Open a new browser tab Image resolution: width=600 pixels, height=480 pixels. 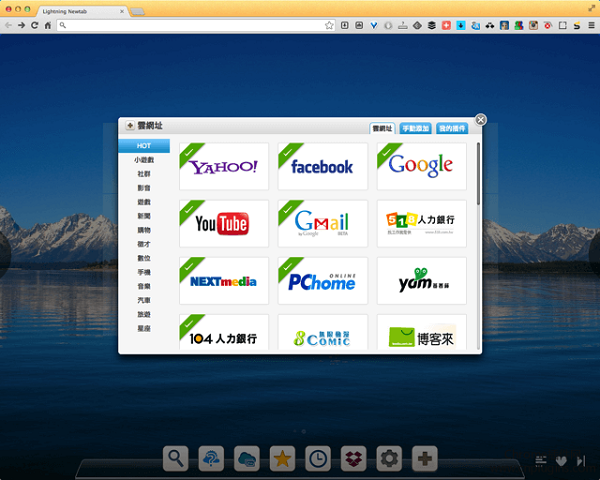point(138,12)
